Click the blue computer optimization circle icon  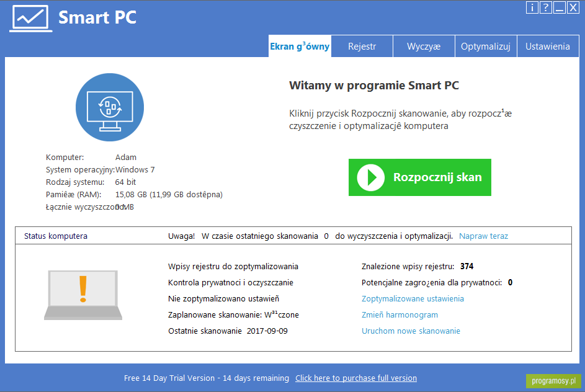point(110,107)
